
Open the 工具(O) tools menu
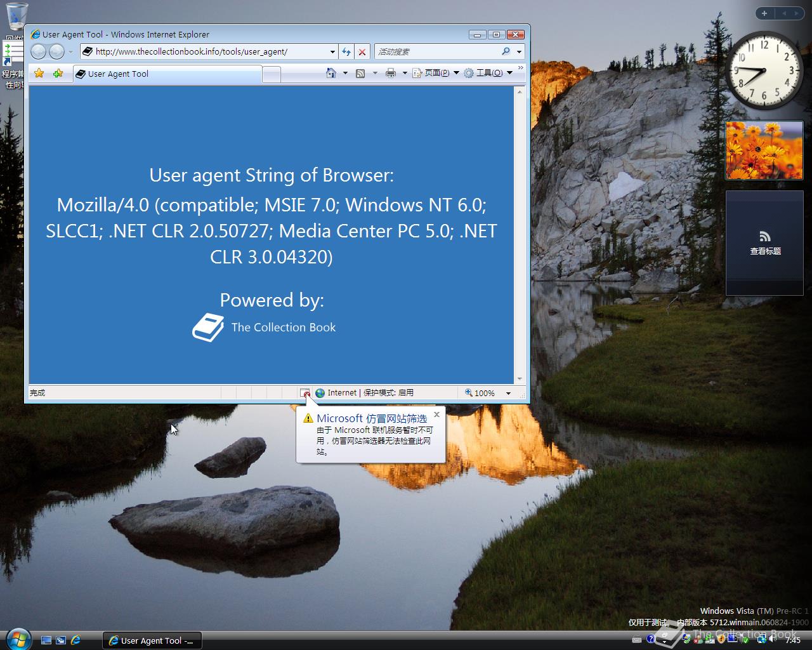point(488,73)
